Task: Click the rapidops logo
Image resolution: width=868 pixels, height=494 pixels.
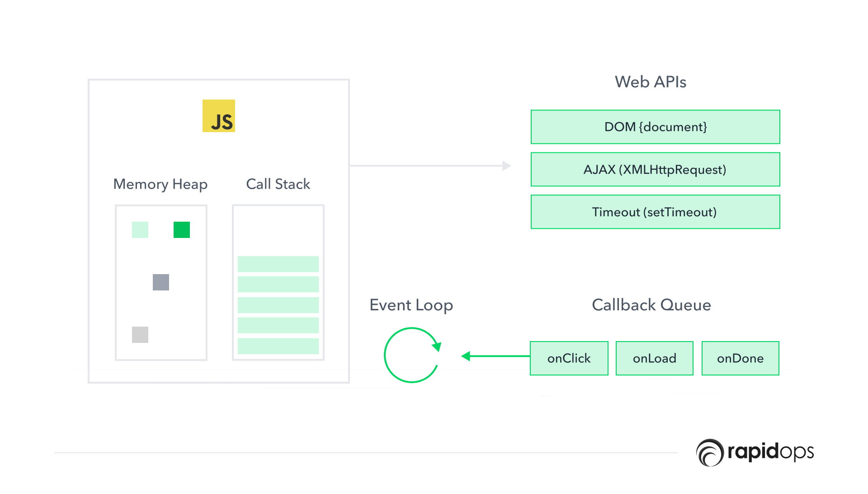Action: click(x=755, y=452)
